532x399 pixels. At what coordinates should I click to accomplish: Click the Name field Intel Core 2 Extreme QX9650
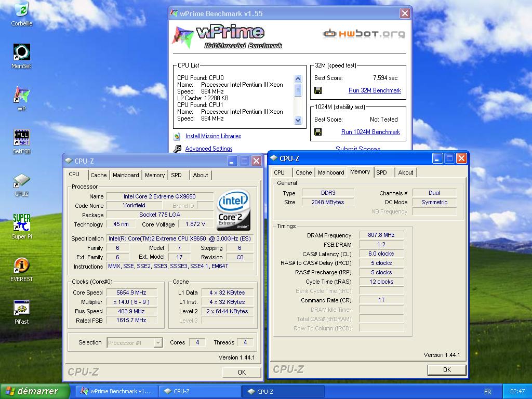tap(160, 196)
